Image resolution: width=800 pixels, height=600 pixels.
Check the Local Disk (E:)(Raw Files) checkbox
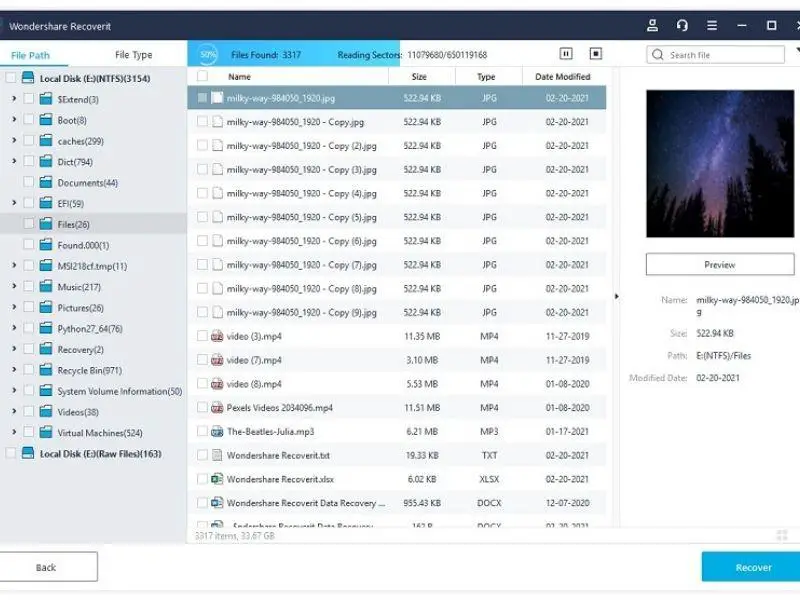point(10,453)
